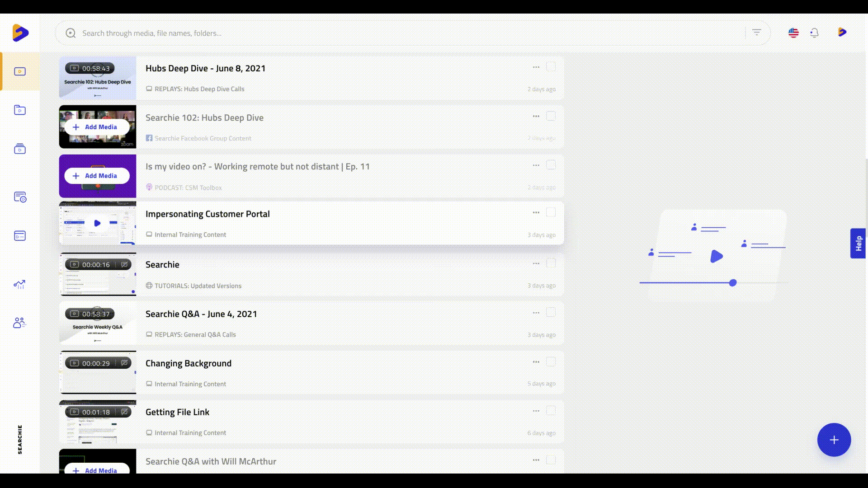This screenshot has height=488, width=868.
Task: Open title Impersonating Customer Portal
Action: pyautogui.click(x=208, y=214)
